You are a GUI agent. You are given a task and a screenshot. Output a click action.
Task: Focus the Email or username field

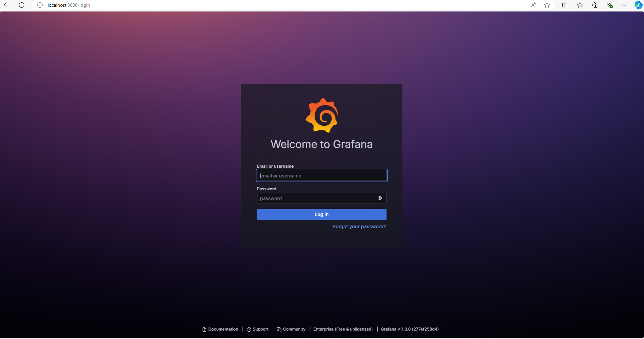pyautogui.click(x=322, y=175)
